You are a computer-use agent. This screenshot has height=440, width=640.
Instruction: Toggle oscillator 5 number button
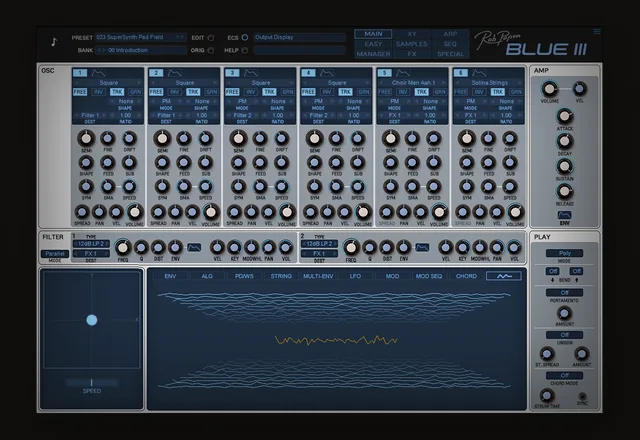384,73
